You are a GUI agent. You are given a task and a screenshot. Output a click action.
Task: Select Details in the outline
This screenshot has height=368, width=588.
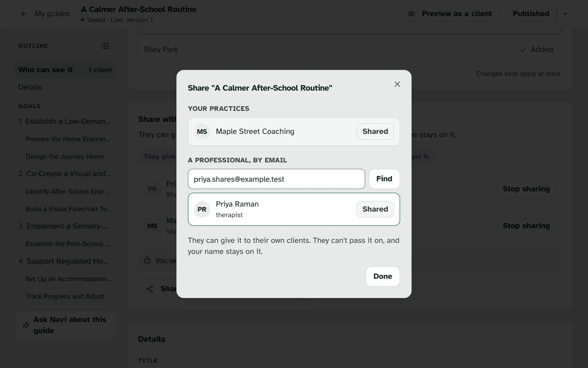click(x=30, y=87)
